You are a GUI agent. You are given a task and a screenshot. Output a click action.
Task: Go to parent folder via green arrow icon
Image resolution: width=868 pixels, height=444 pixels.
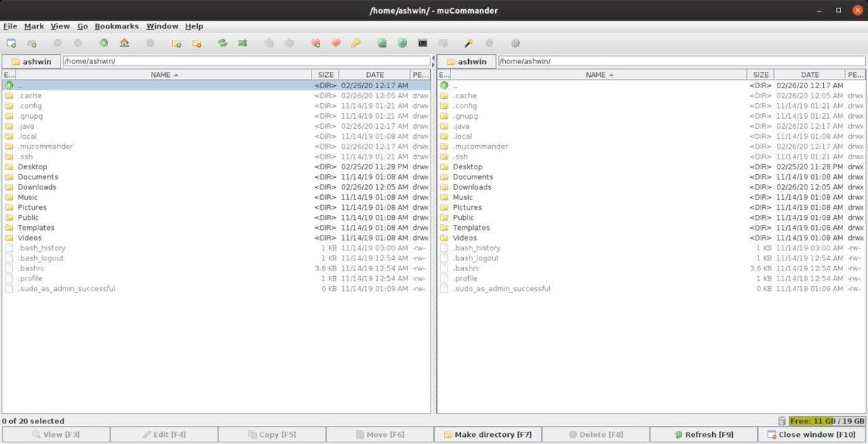click(104, 43)
